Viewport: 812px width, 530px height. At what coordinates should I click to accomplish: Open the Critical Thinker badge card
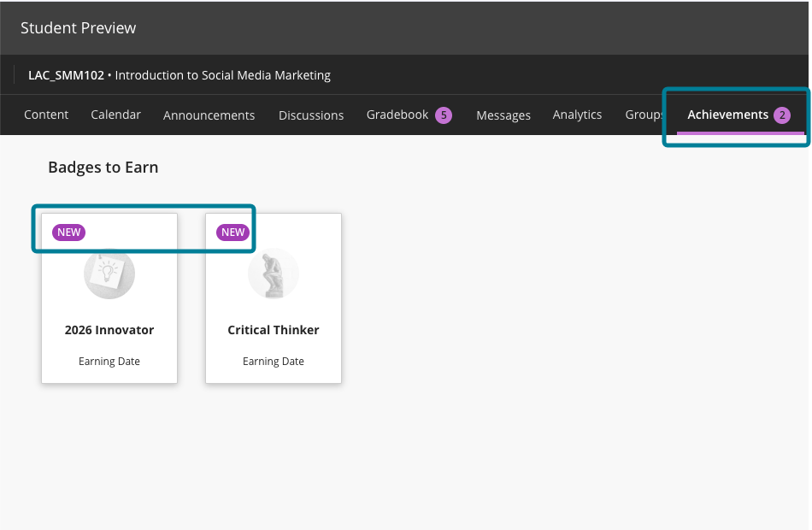(273, 298)
